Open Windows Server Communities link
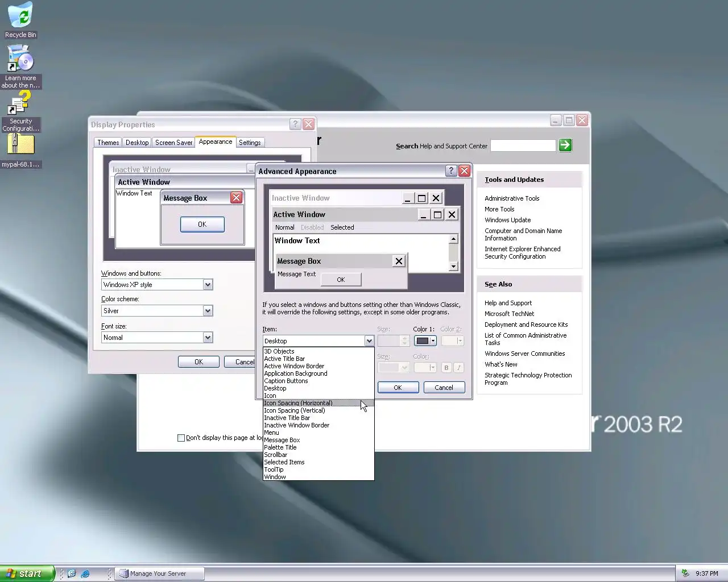The height and width of the screenshot is (582, 728). (525, 354)
